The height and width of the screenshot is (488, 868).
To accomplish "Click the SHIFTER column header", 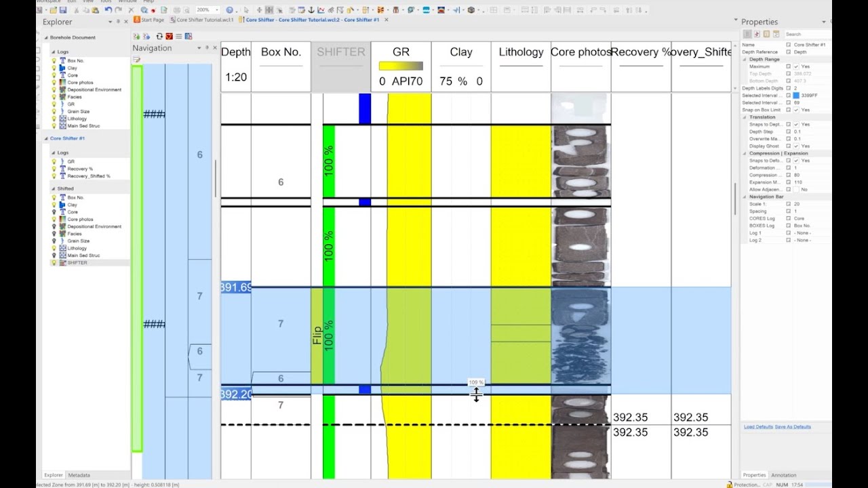I will [341, 67].
